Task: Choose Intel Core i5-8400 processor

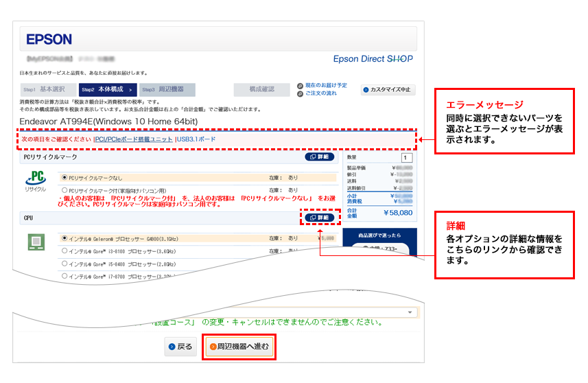Action: (65, 263)
